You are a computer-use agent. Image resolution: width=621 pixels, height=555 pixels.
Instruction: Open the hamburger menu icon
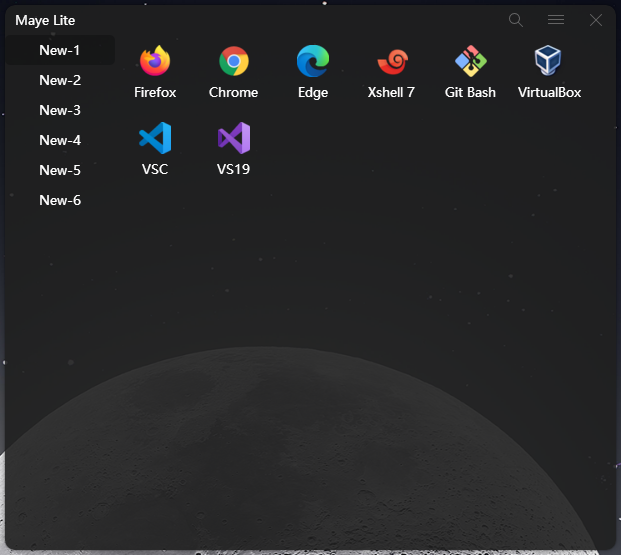coord(556,19)
